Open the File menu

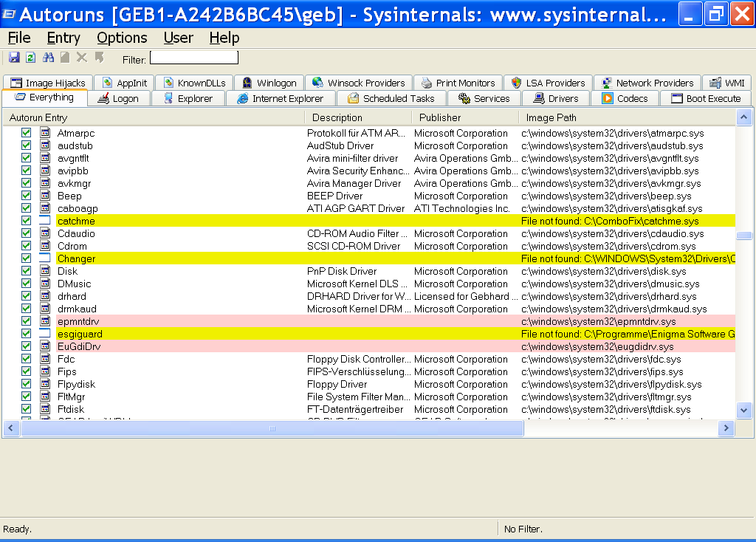pyautogui.click(x=19, y=38)
